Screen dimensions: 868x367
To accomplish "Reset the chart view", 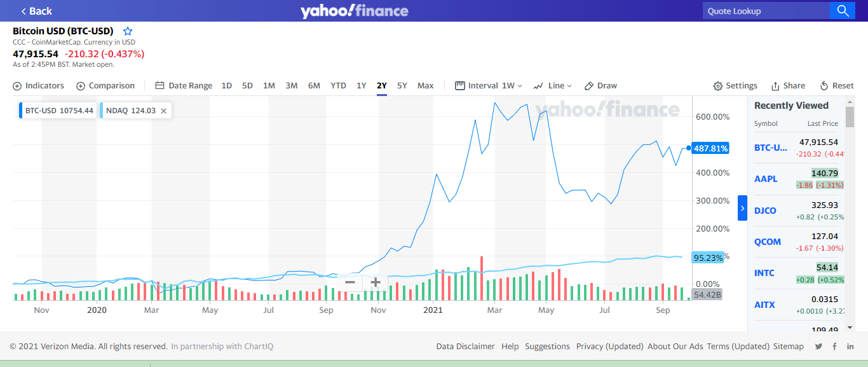I will (x=837, y=86).
